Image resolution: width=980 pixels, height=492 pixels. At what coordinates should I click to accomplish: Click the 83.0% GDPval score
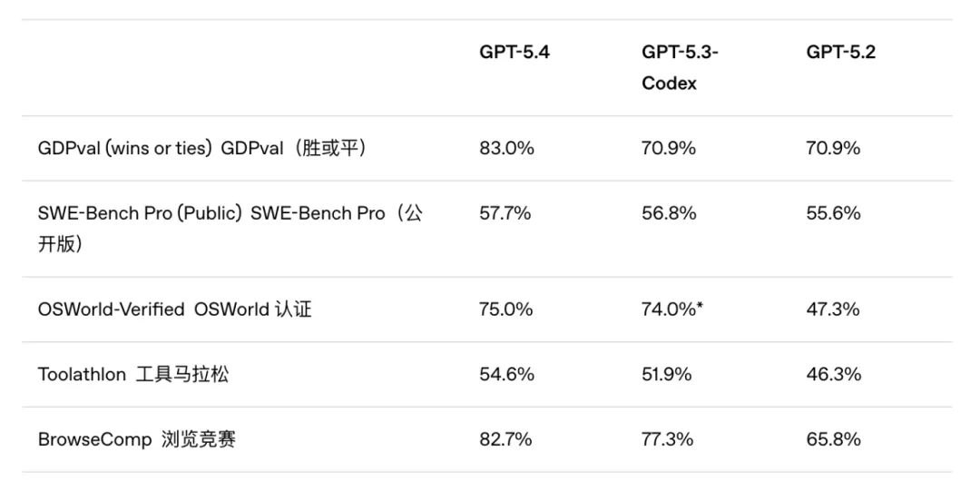506,148
